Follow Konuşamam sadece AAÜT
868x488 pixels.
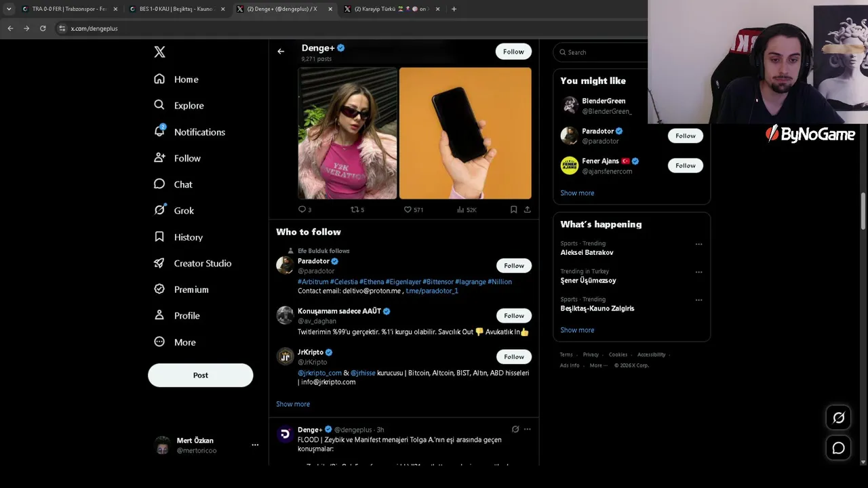[514, 316]
